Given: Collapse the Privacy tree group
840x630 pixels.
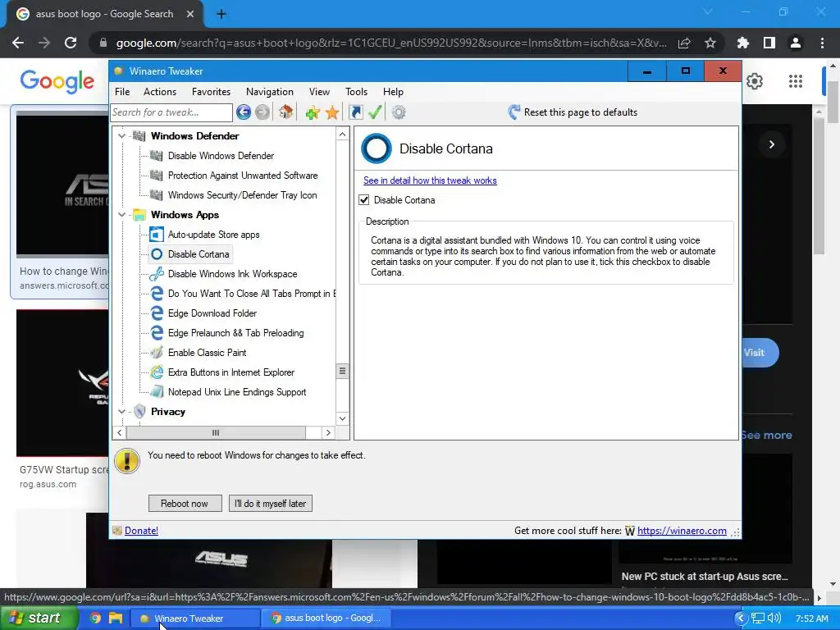Looking at the screenshot, I should pyautogui.click(x=121, y=412).
